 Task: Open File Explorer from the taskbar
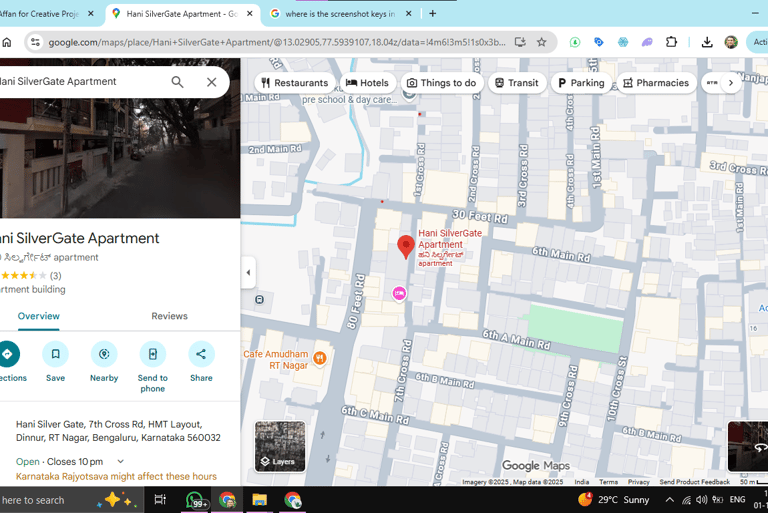pos(259,500)
